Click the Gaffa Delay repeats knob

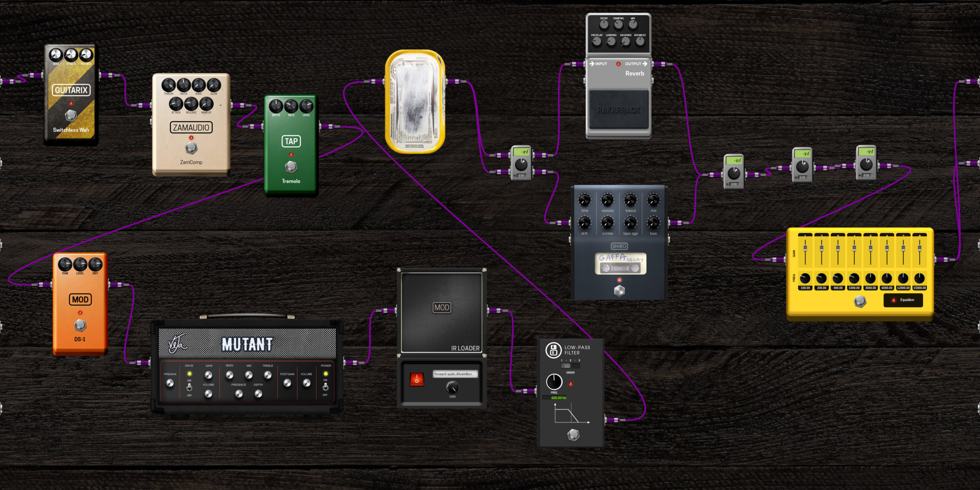click(608, 200)
